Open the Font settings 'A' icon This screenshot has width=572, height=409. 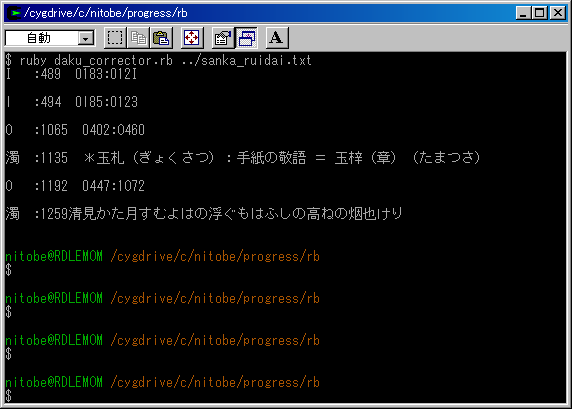pyautogui.click(x=277, y=38)
